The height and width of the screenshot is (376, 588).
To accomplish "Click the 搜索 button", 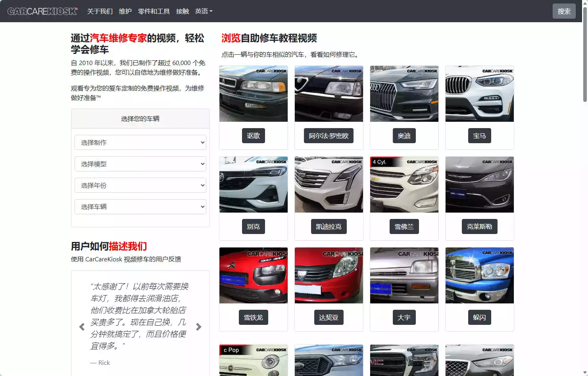I will tap(564, 11).
